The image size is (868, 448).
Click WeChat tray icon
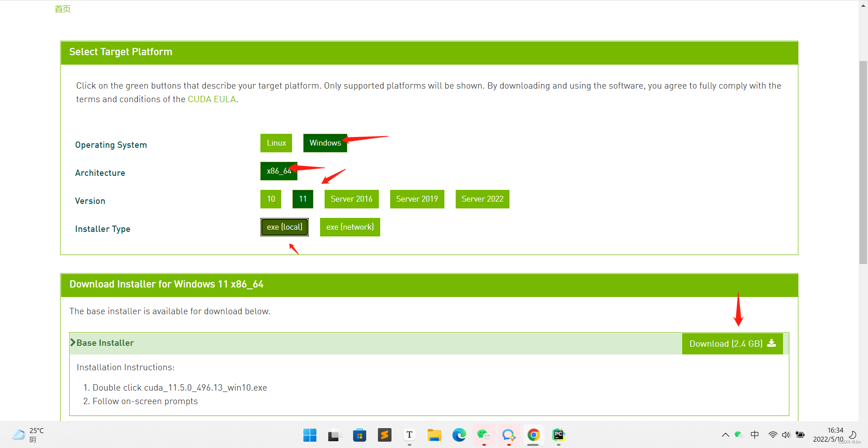[739, 434]
